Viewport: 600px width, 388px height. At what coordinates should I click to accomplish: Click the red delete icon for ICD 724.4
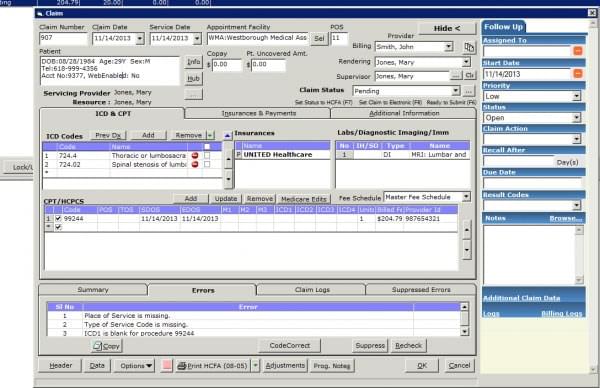[195, 155]
